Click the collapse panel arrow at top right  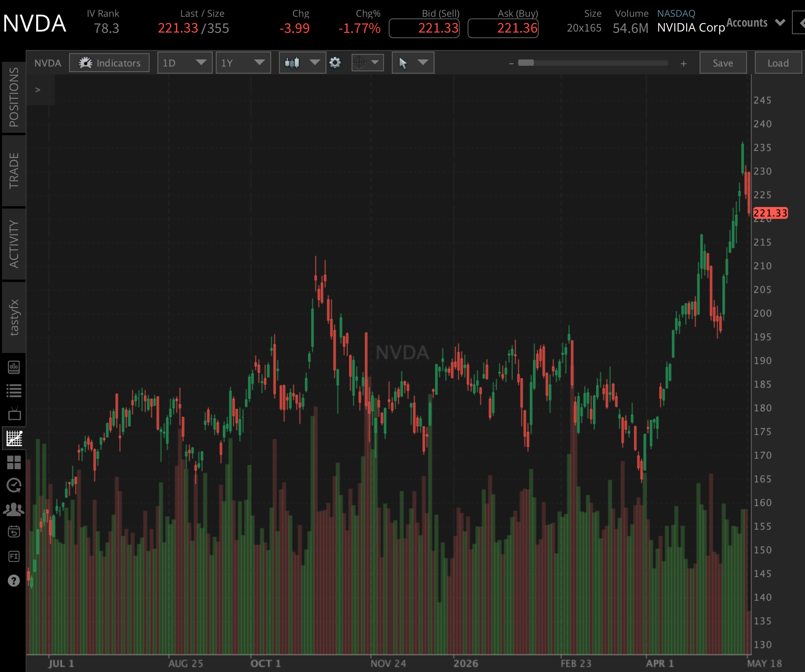(800, 23)
